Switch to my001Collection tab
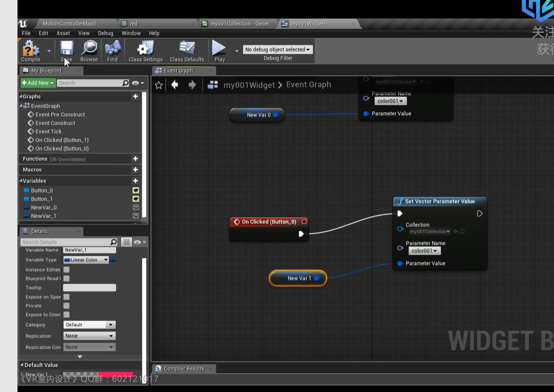Viewport: 554px width, 392px height. (239, 23)
